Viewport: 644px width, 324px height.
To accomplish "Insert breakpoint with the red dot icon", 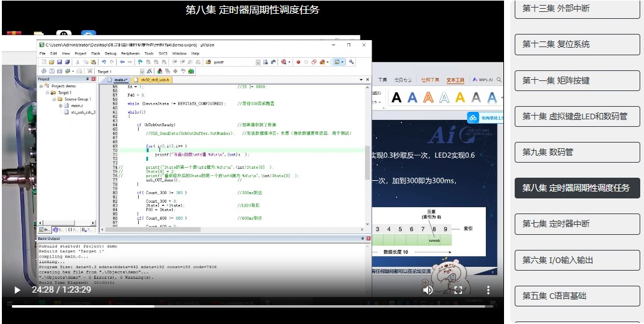I will tap(298, 62).
